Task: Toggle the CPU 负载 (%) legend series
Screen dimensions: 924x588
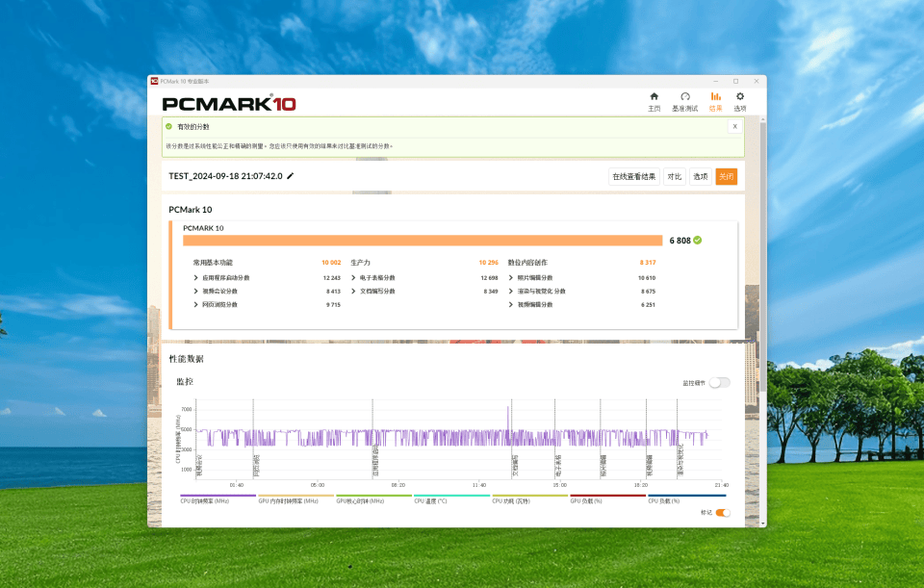Action: pos(686,499)
